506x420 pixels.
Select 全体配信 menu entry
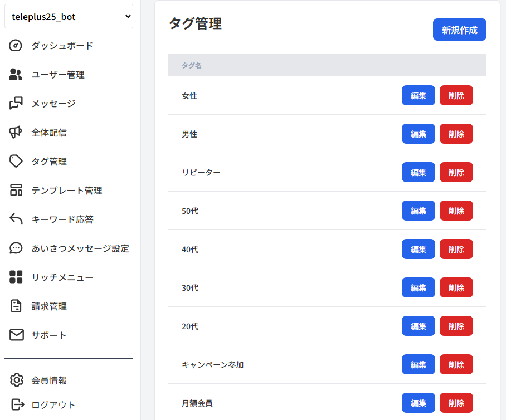(49, 132)
